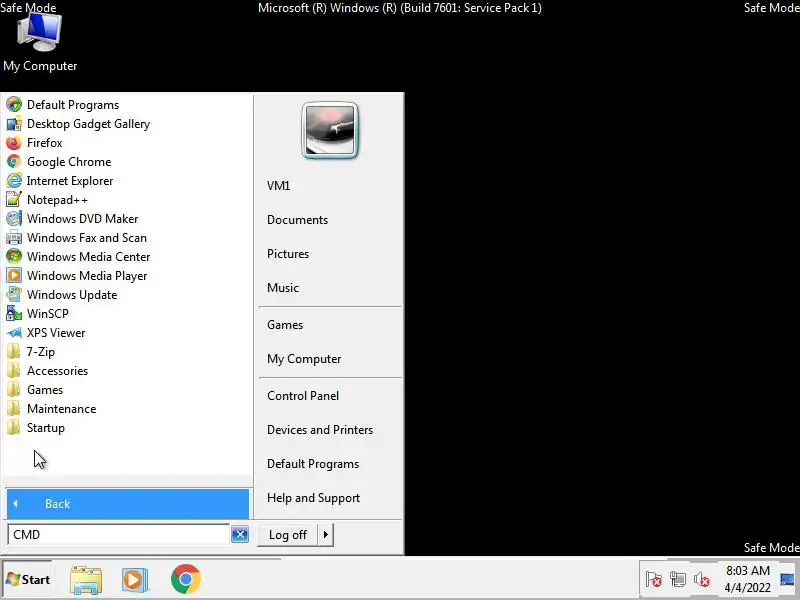Clear the search box with X button
This screenshot has height=600, width=800.
(240, 534)
